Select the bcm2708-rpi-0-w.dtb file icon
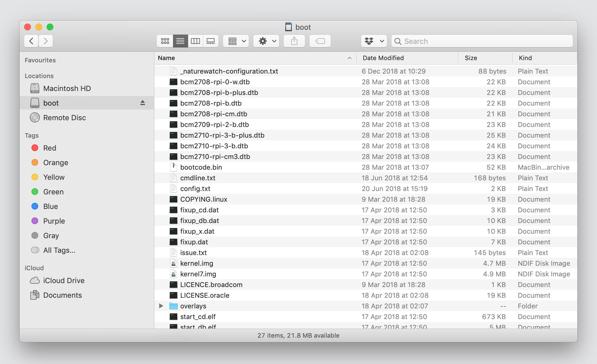Screen dimensions: 597x364 pos(174,82)
